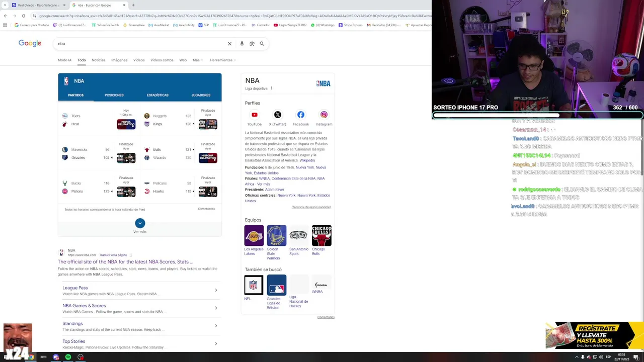Open Correos para Youtube bookmark
644x362 pixels.
(x=32, y=25)
